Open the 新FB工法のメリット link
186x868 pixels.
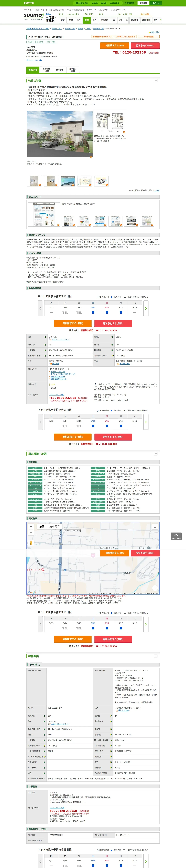[x=58, y=379]
